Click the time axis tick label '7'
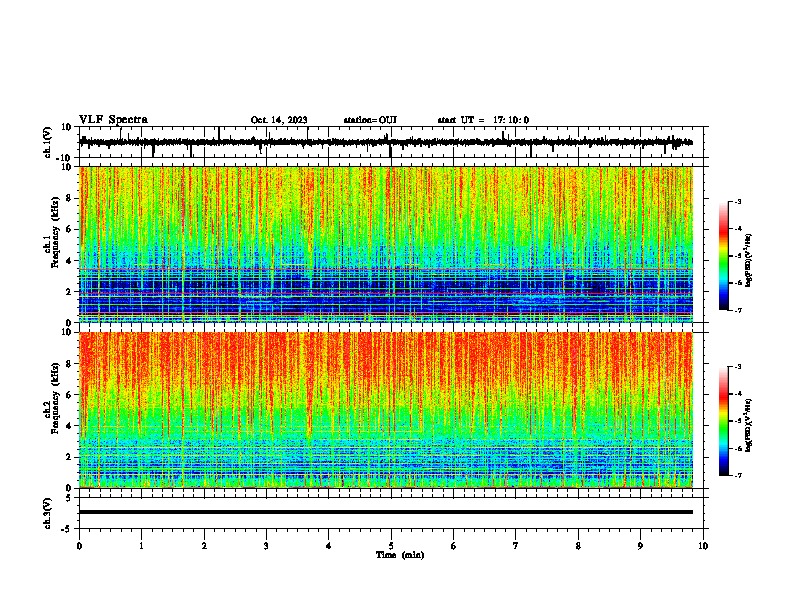Viewport: 792px width, 612px height. pyautogui.click(x=516, y=546)
